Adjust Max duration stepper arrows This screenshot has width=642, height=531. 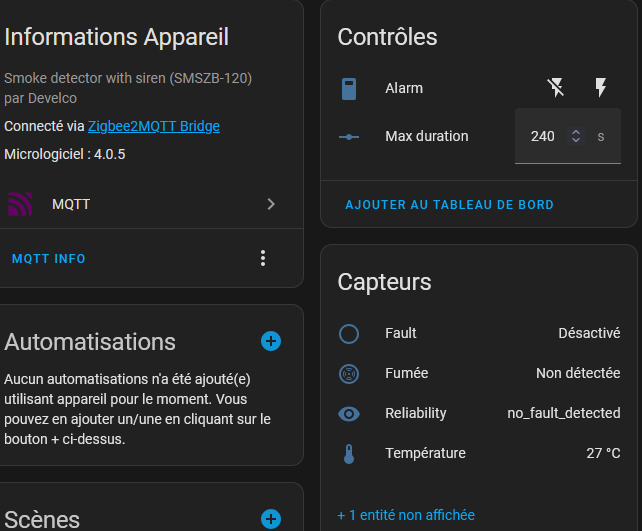click(576, 136)
